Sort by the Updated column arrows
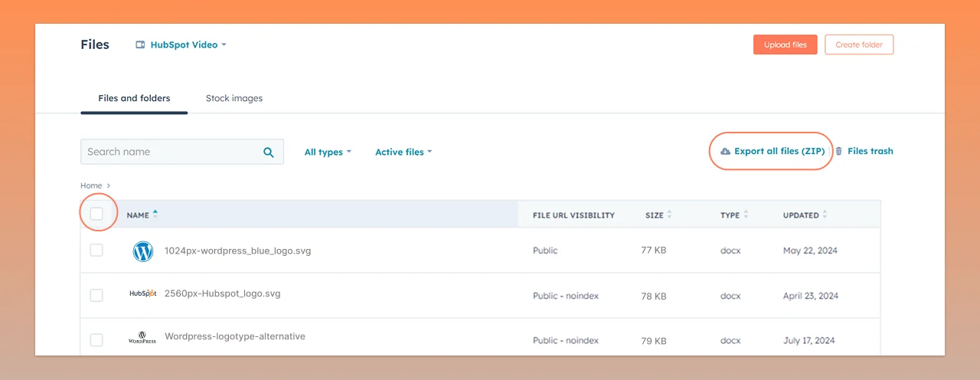 (825, 215)
